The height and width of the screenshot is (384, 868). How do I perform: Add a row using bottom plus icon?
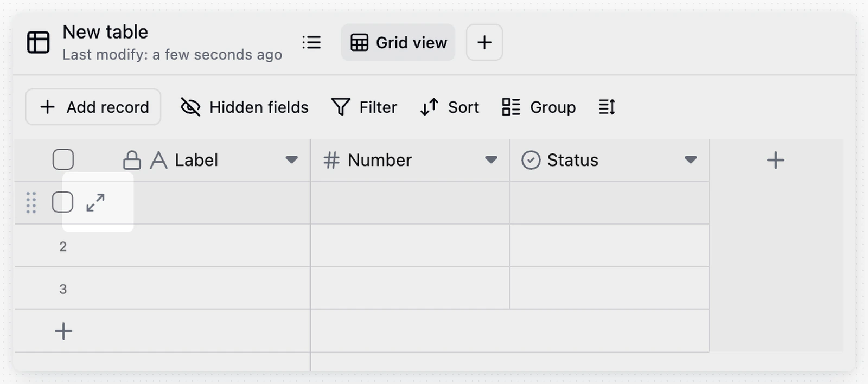63,331
